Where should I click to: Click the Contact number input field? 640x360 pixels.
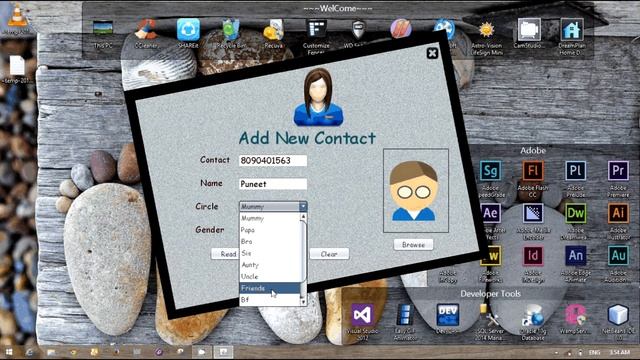point(273,160)
